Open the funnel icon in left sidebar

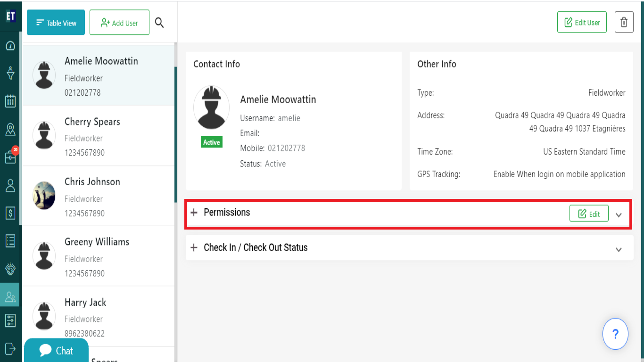[x=10, y=73]
